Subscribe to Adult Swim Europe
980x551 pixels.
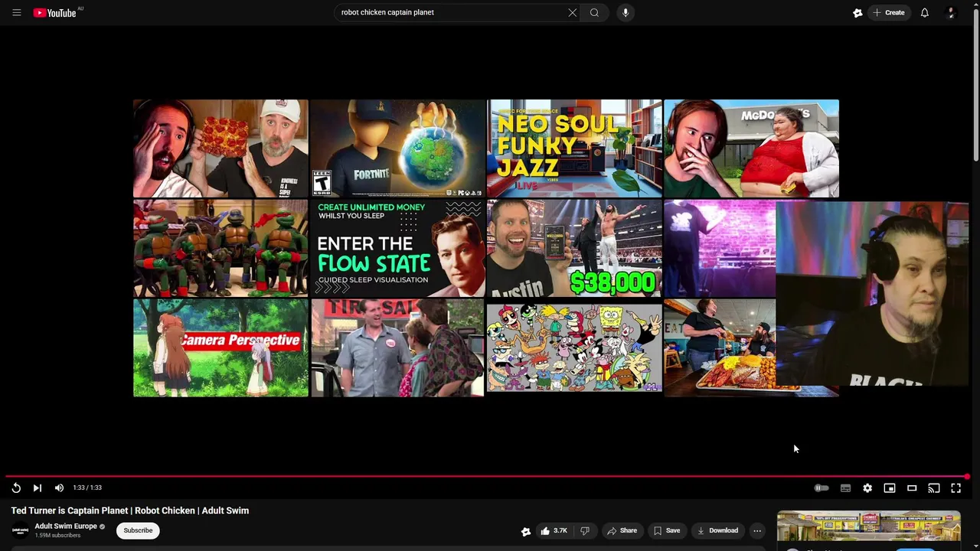tap(139, 530)
